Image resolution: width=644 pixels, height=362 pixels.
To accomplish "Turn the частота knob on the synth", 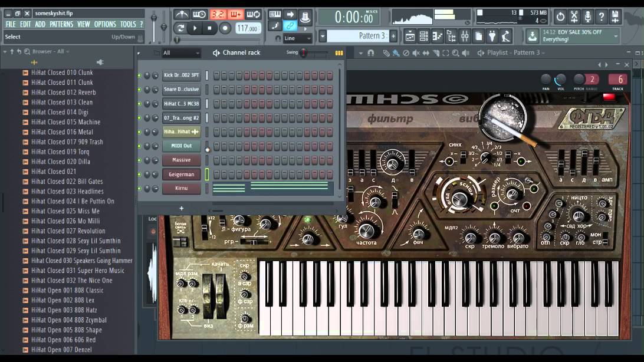I will (x=366, y=231).
